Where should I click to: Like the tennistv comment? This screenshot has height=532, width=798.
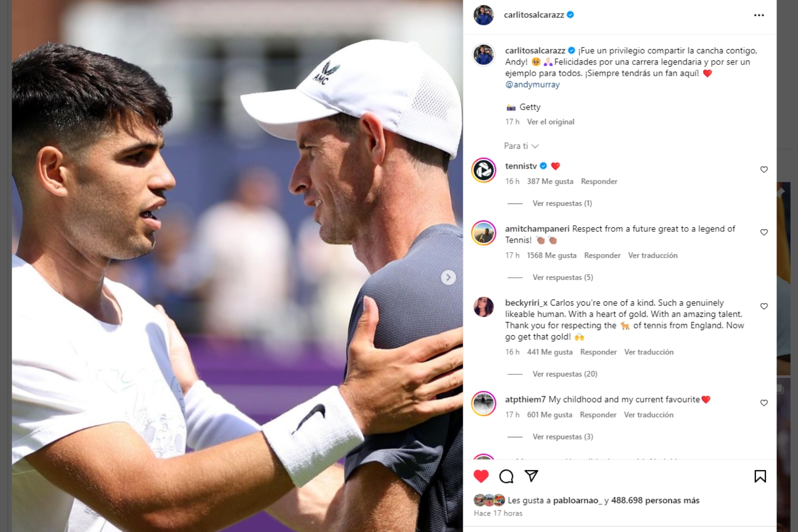coord(764,170)
